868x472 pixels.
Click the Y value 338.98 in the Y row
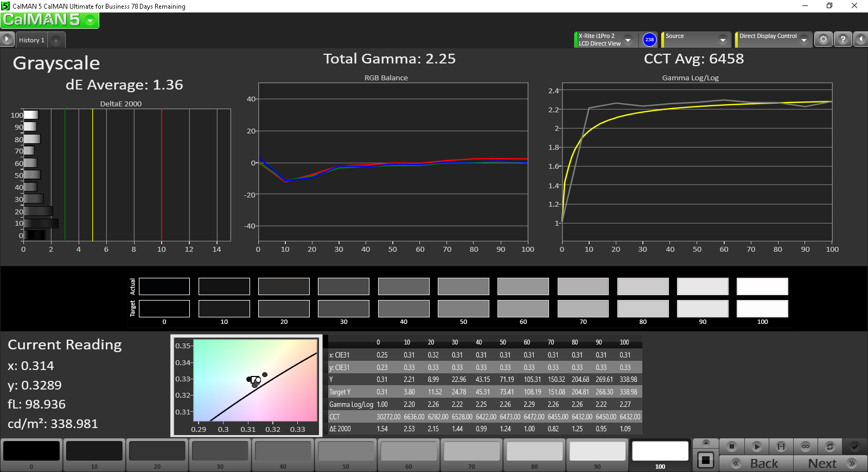click(x=628, y=380)
